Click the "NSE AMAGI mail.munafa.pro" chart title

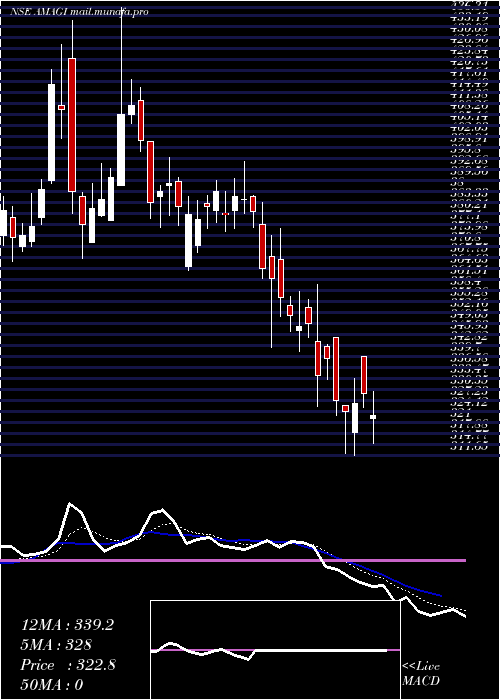coord(79,12)
